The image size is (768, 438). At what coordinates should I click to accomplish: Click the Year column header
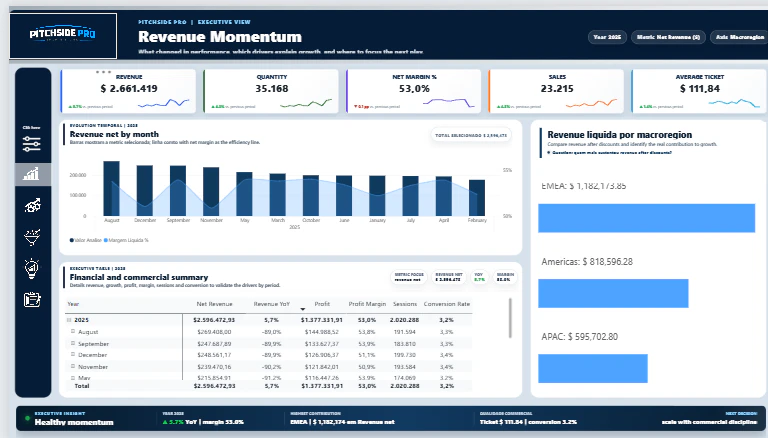(73, 304)
